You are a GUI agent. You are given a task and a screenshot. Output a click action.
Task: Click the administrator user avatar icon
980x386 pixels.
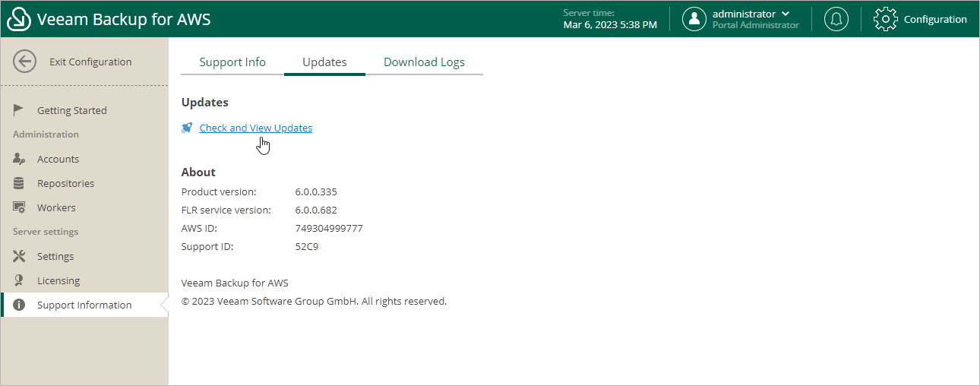pos(694,19)
